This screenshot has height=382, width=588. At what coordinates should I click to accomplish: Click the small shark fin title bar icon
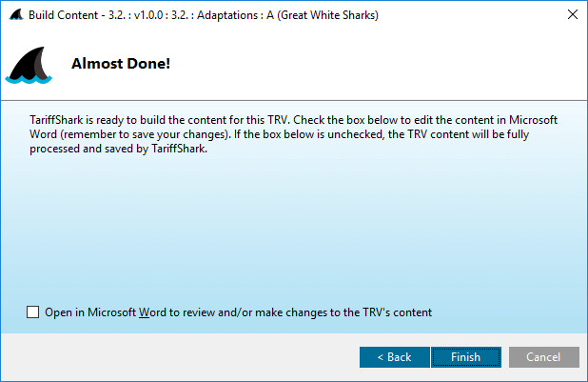tap(16, 15)
